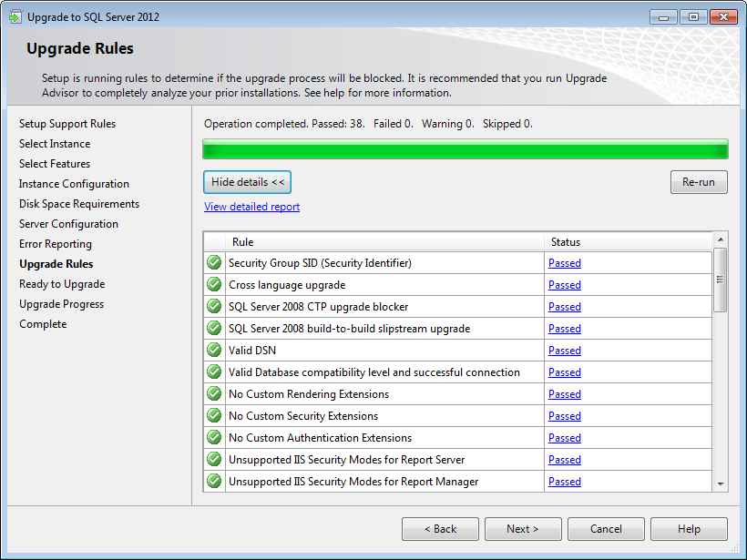
Task: Select the Setup Support Rules step
Action: 67,124
